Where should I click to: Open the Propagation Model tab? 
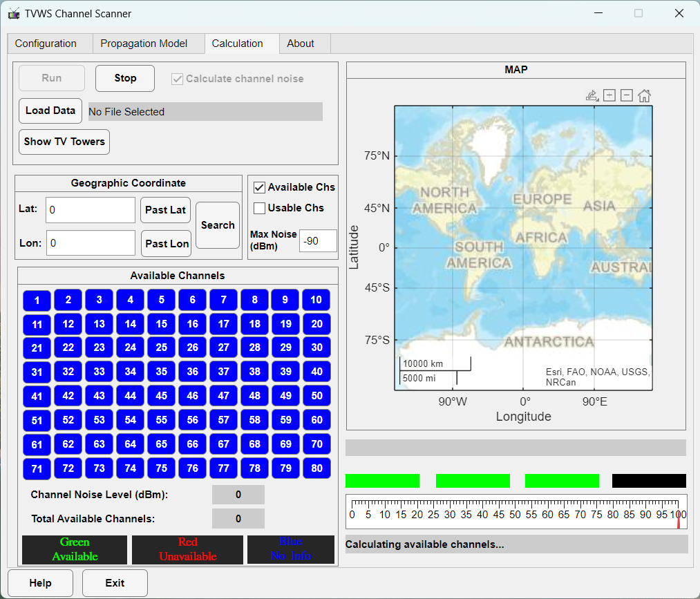[x=144, y=44]
